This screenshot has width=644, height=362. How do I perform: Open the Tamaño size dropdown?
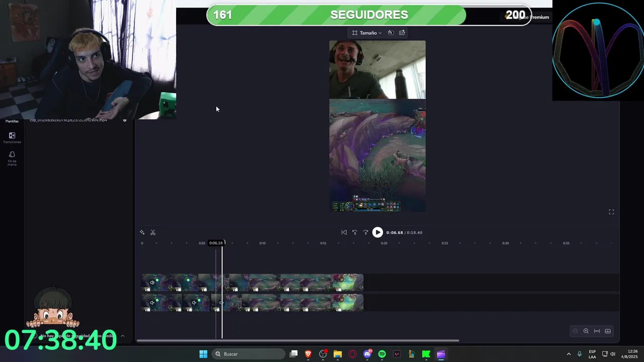pos(367,33)
